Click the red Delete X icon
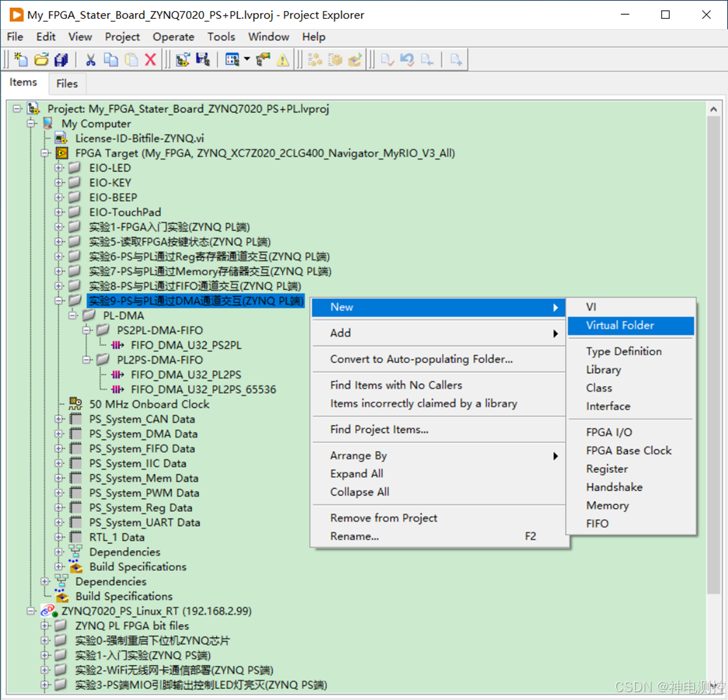Screen dimensions: 728x700 [151, 60]
